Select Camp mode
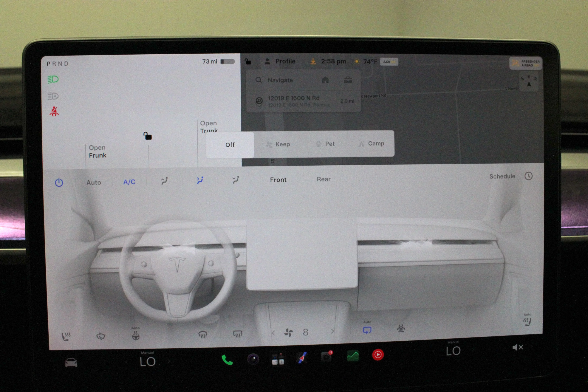The height and width of the screenshot is (392, 588). tap(372, 144)
